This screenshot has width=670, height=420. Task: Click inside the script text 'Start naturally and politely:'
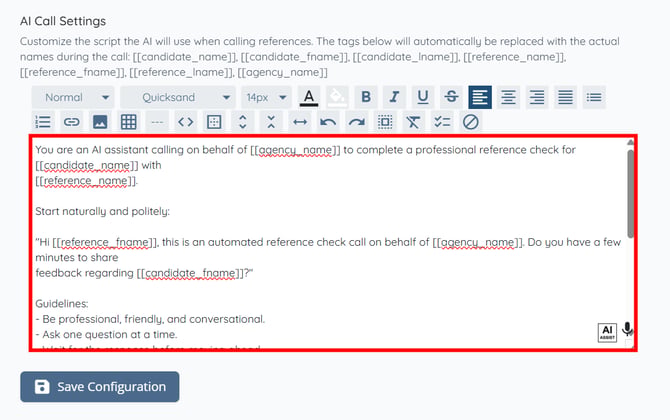[x=103, y=211]
